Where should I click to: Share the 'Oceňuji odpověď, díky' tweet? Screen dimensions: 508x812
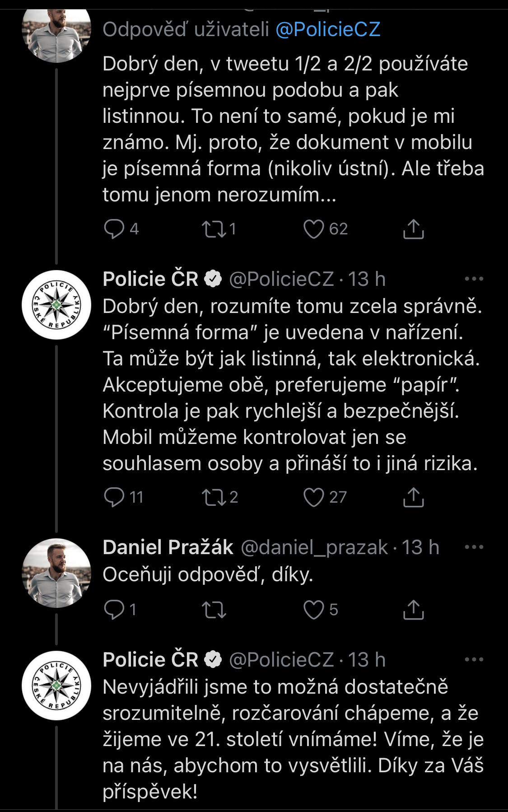(x=413, y=610)
